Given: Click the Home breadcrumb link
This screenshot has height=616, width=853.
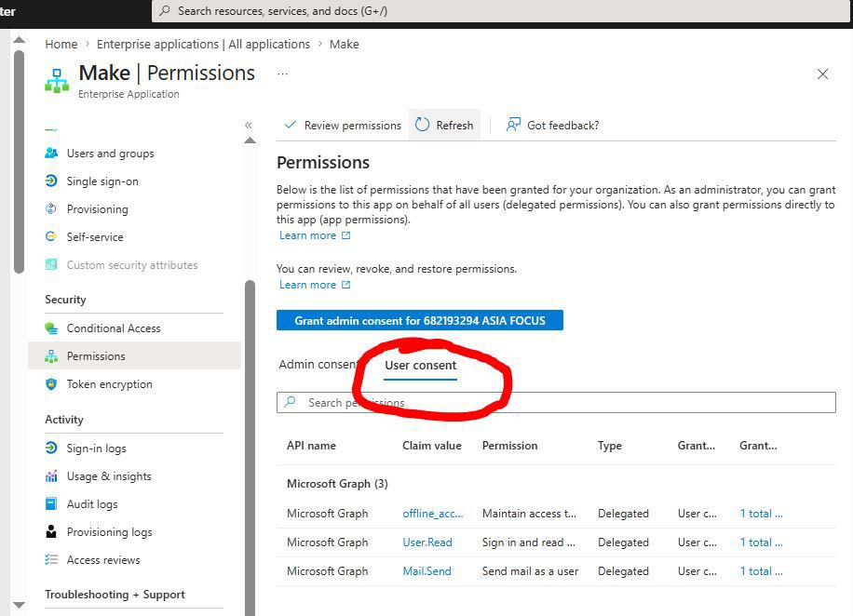Looking at the screenshot, I should click(x=61, y=44).
